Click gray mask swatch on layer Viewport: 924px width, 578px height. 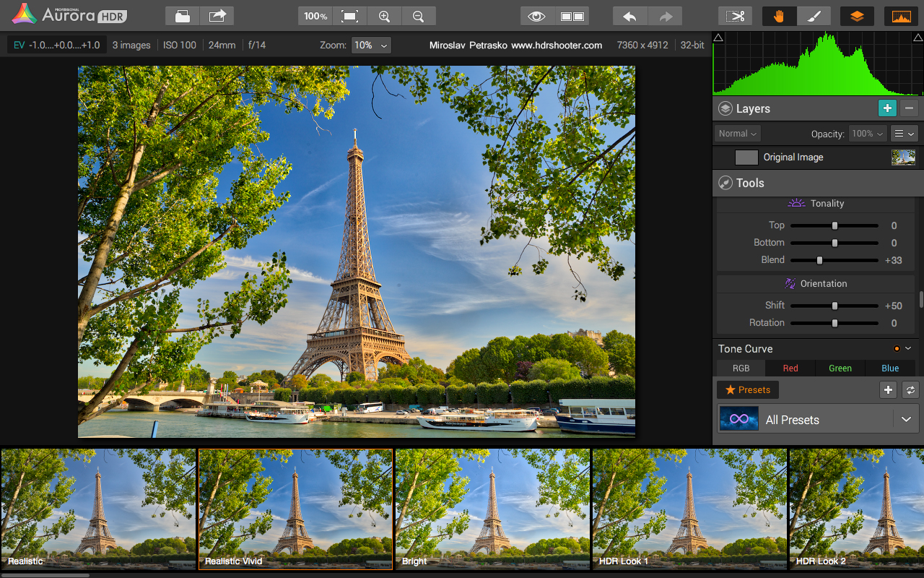pos(746,157)
